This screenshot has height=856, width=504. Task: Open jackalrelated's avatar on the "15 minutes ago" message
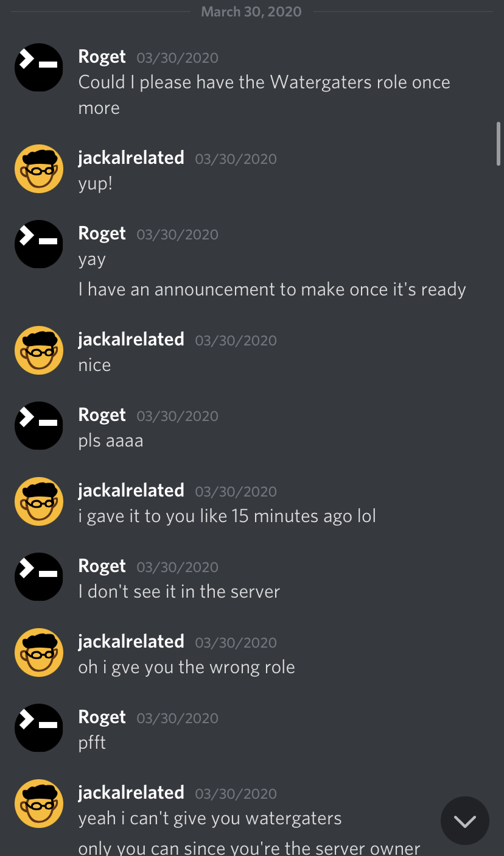39,501
